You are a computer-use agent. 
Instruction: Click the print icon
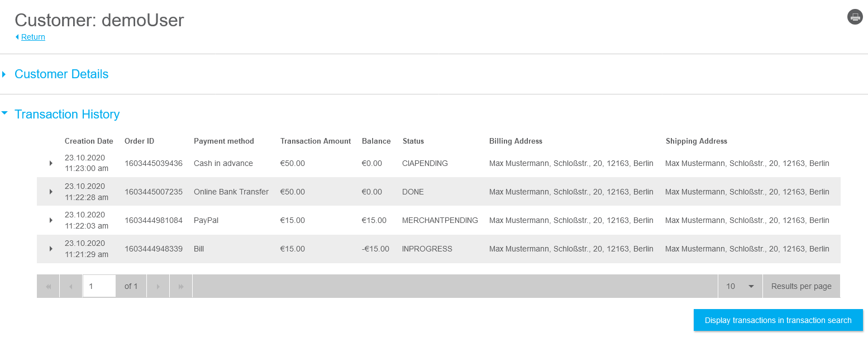(855, 17)
